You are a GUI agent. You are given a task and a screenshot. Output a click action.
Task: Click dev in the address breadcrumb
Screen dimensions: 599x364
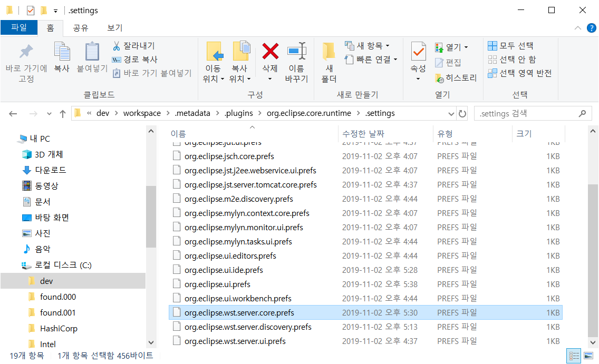coord(103,113)
